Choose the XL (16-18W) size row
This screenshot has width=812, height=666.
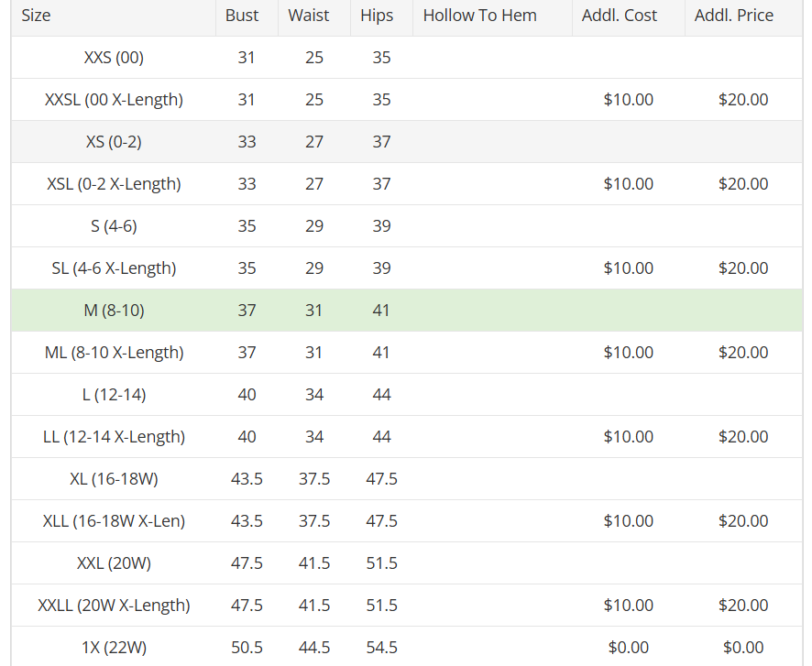(407, 479)
